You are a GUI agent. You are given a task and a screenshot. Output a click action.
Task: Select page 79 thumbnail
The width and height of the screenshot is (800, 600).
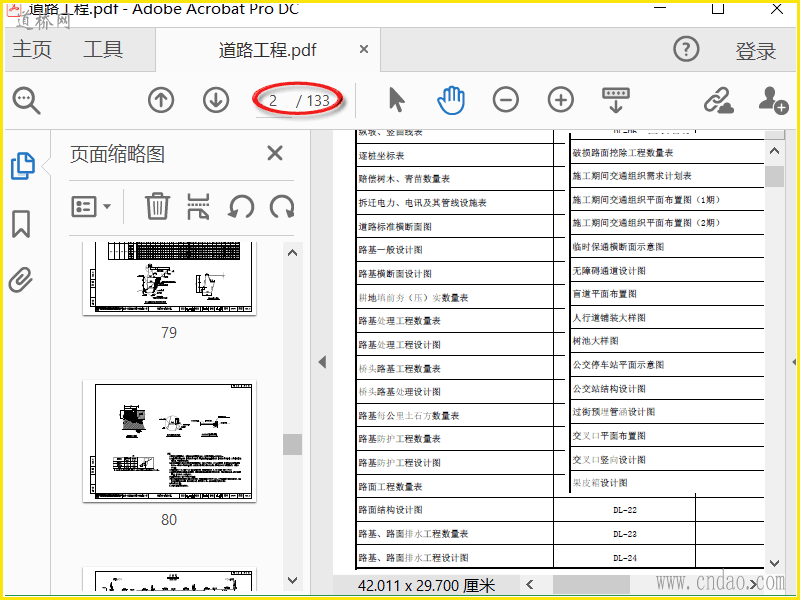point(169,279)
